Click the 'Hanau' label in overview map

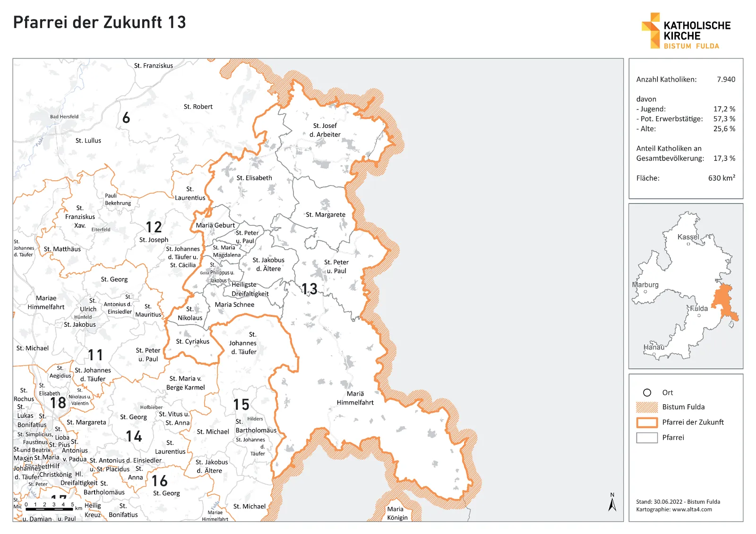pos(654,347)
